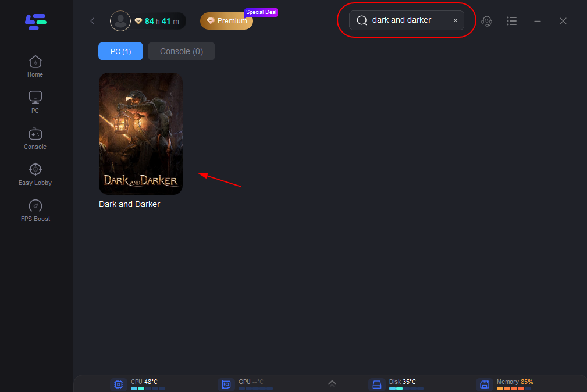Click the CPU usage bar

point(148,389)
